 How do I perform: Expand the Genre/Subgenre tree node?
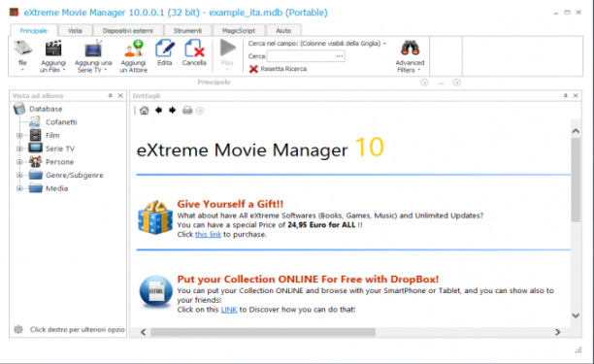(x=19, y=175)
